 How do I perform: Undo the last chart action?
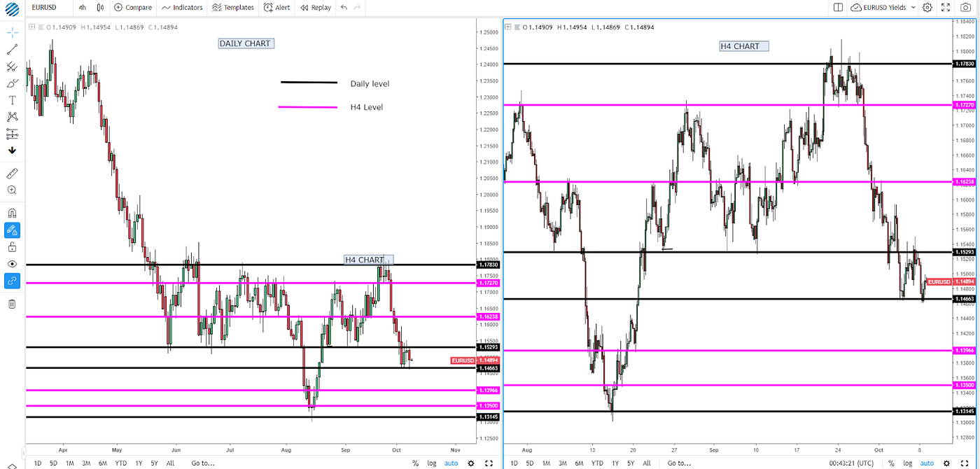343,8
